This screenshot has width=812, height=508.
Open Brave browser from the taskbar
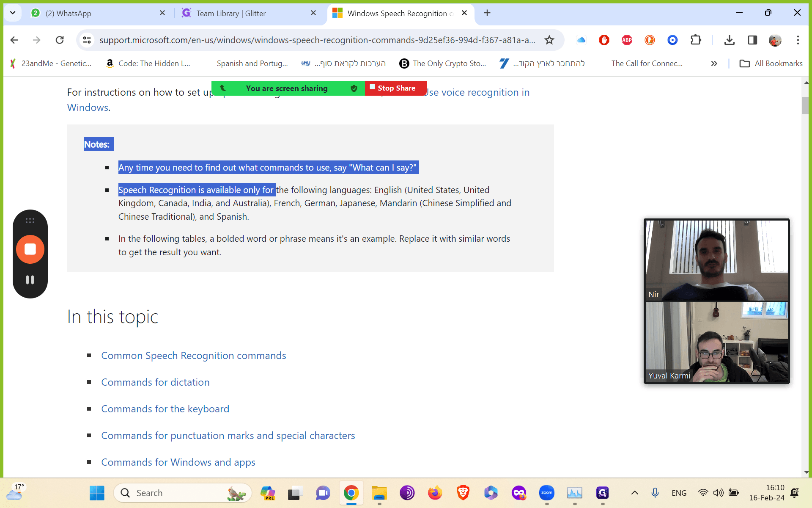pyautogui.click(x=463, y=493)
